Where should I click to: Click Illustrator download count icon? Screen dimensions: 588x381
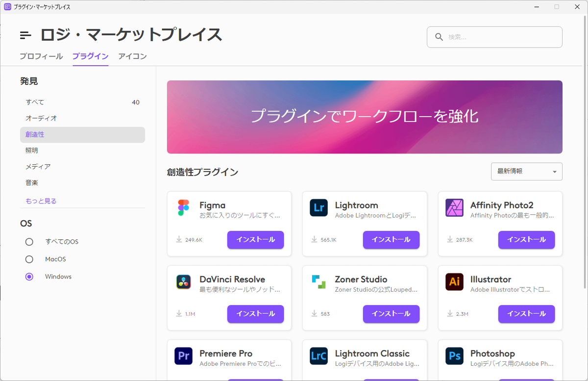pyautogui.click(x=450, y=314)
